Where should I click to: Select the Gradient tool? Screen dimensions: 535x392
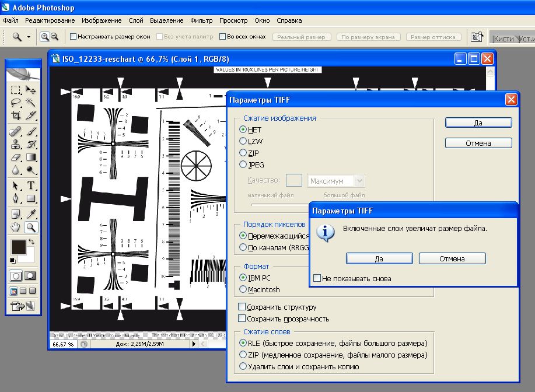[x=31, y=157]
